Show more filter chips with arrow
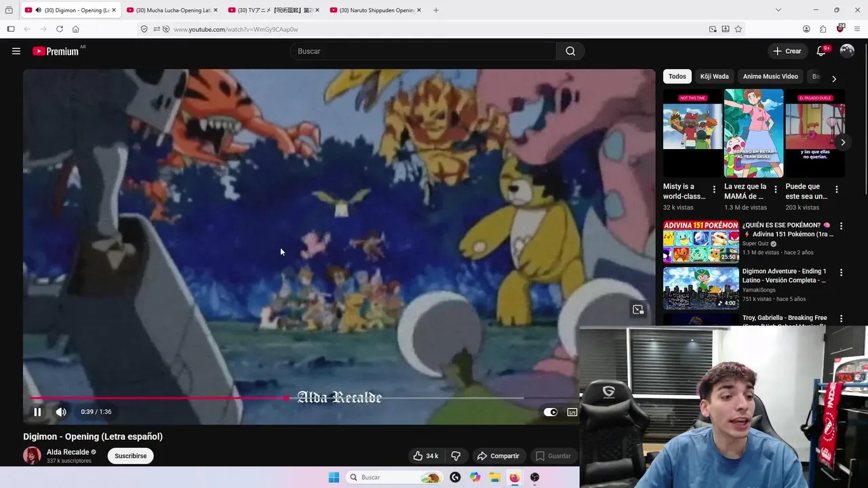This screenshot has height=488, width=868. (x=834, y=79)
